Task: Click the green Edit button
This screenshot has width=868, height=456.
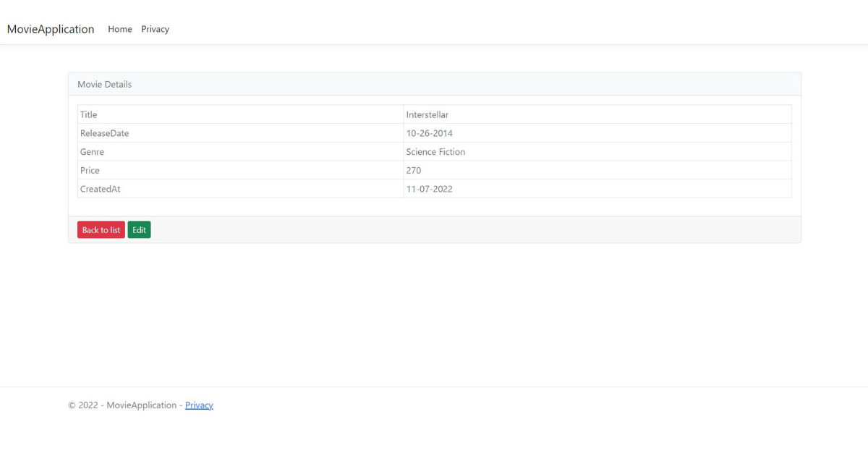Action: coord(139,229)
